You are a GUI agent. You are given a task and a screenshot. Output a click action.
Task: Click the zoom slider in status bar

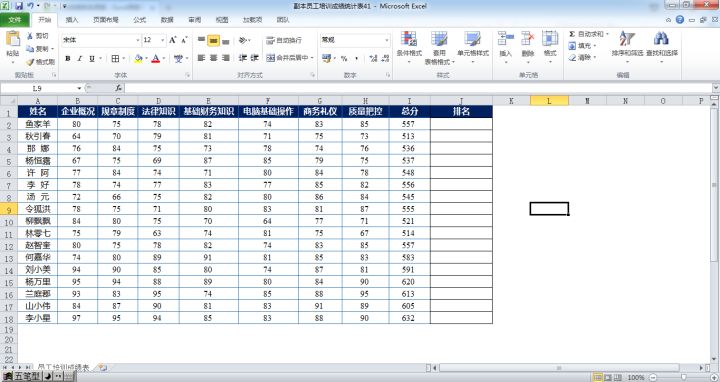click(683, 377)
